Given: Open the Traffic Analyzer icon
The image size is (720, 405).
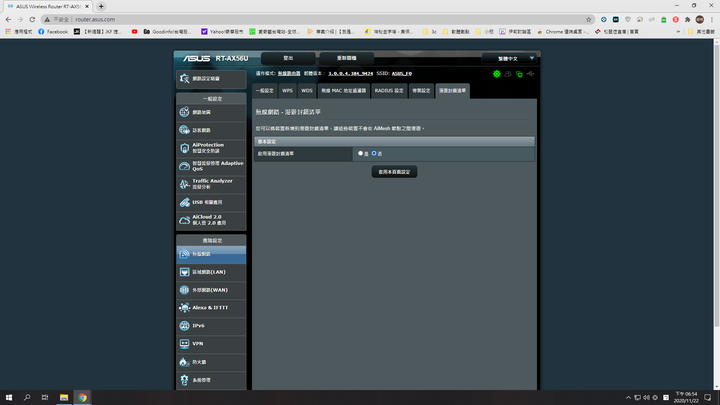Looking at the screenshot, I should click(185, 184).
